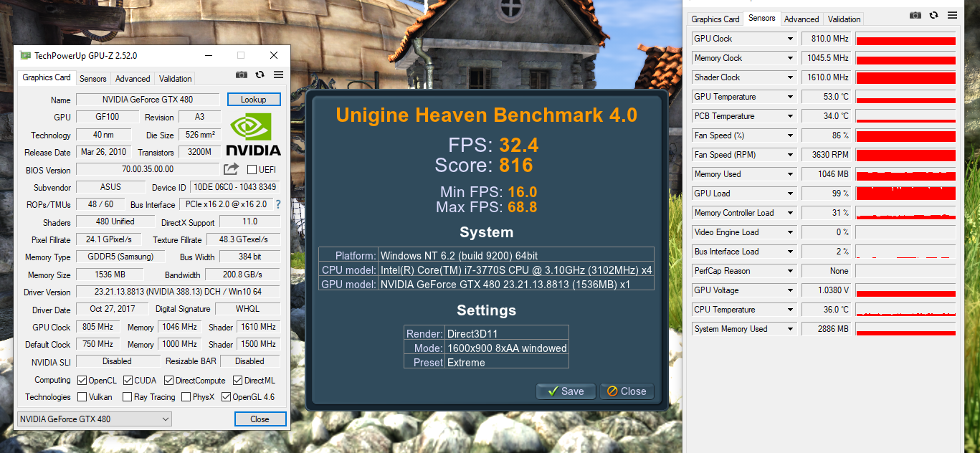Image resolution: width=980 pixels, height=453 pixels.
Task: Click the Bus Interface question mark icon
Action: pos(278,204)
